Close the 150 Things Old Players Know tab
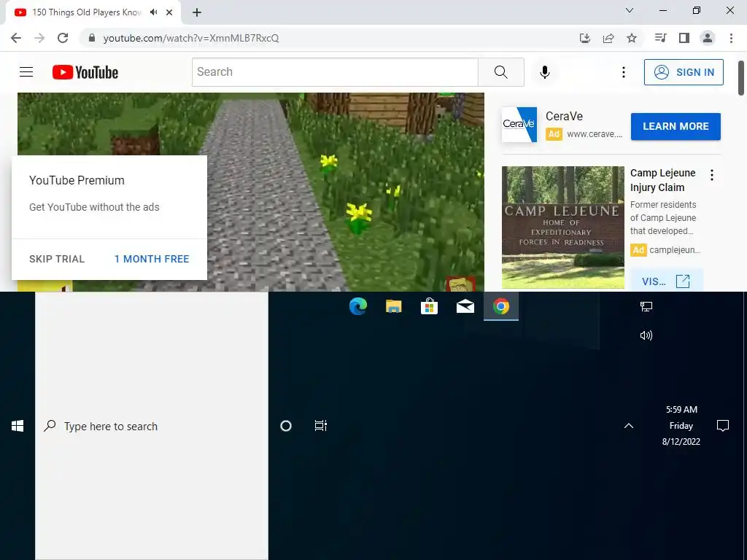Viewport: 747px width, 560px height. coord(169,12)
